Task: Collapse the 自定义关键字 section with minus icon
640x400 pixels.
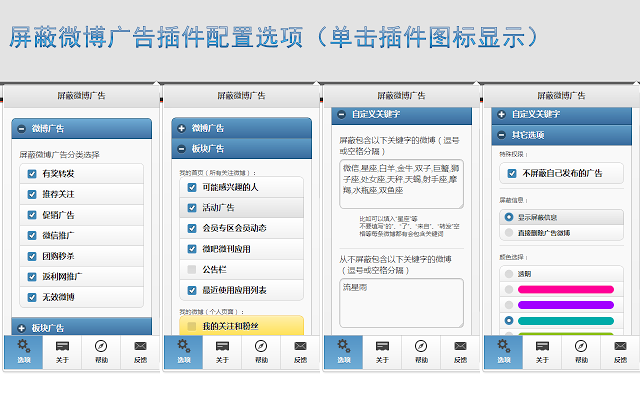Action: point(342,115)
